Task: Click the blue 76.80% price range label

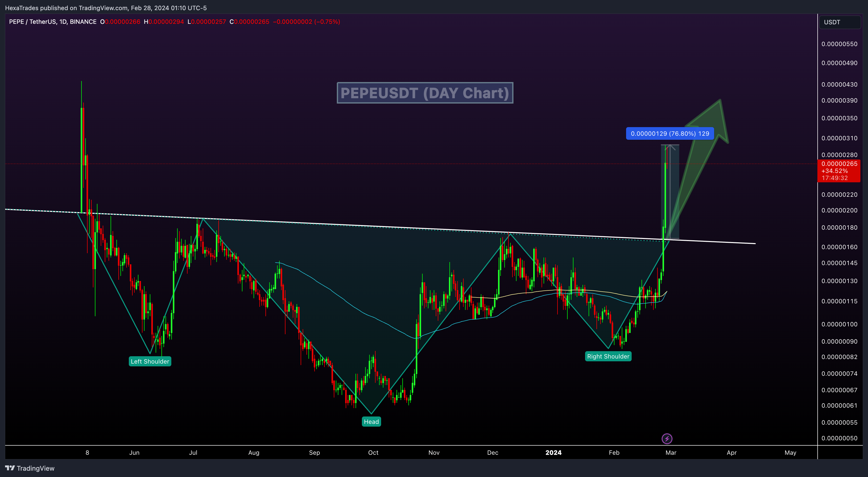Action: [x=670, y=133]
